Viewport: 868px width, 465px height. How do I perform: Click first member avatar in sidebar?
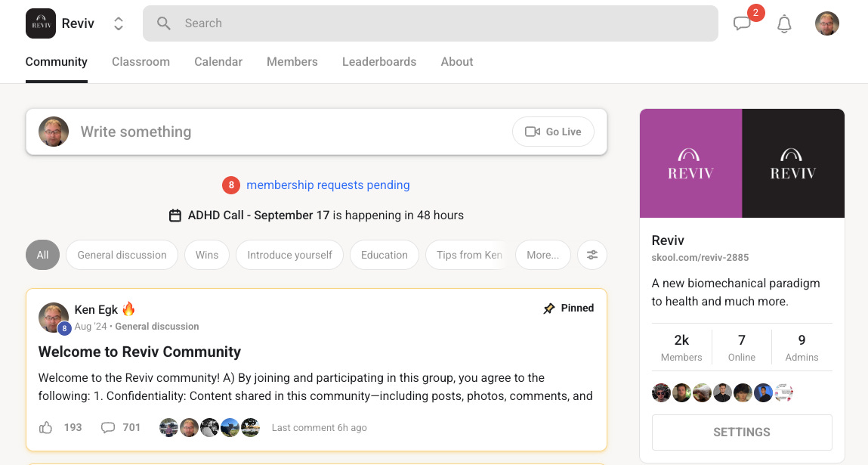point(661,392)
